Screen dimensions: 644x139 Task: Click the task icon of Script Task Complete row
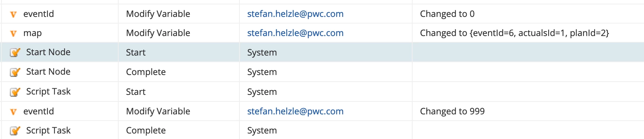click(15, 131)
